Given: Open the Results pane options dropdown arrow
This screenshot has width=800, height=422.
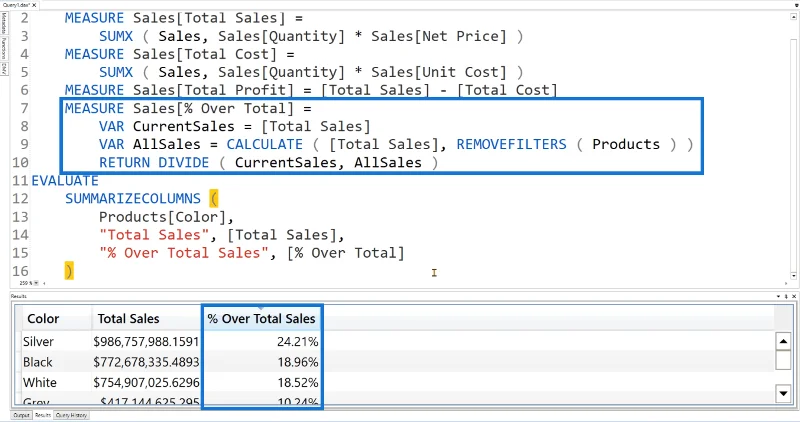Looking at the screenshot, I should pyautogui.click(x=779, y=296).
